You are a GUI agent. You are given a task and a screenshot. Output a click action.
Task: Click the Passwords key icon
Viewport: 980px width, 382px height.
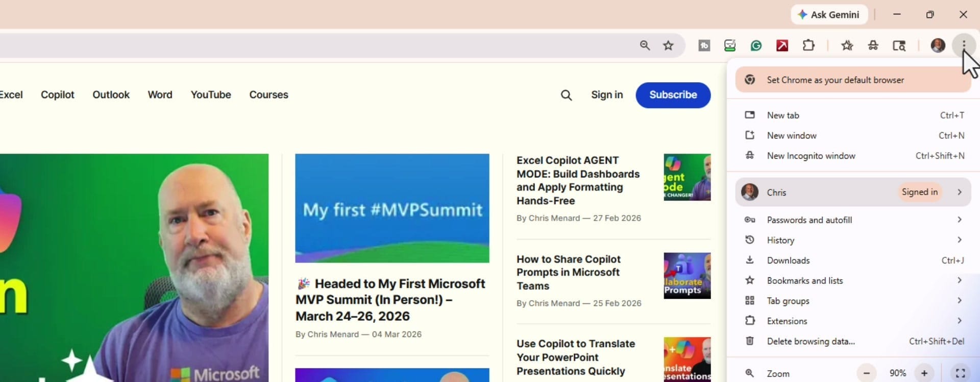point(749,220)
